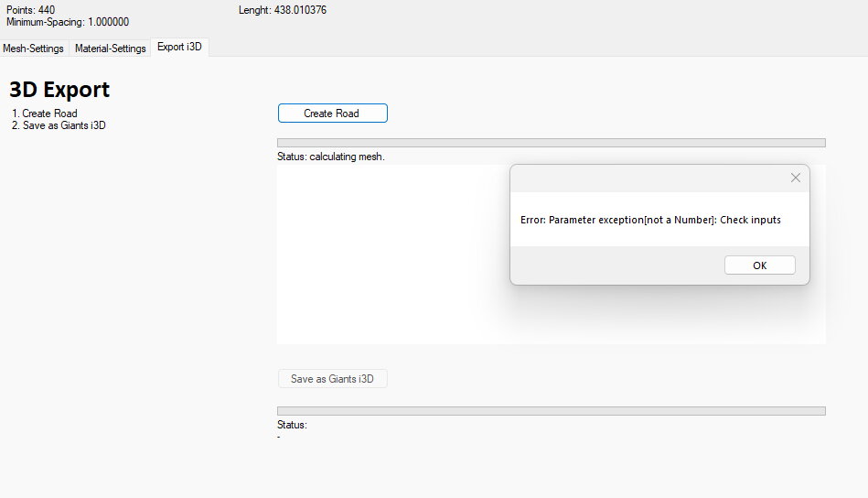This screenshot has width=868, height=498.
Task: Click the "1. Create Road" step text
Action: [45, 114]
